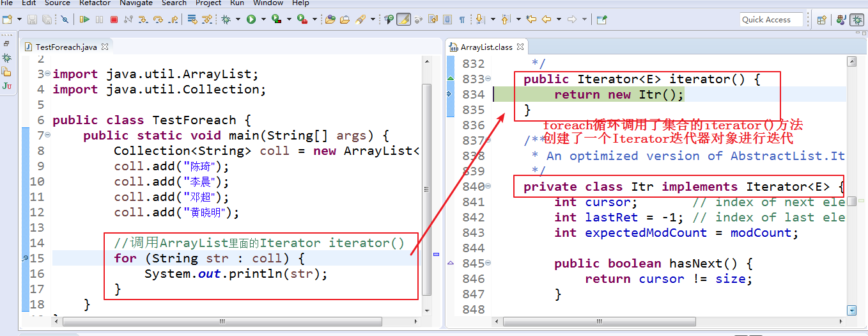
Task: Click the Drop to Frame icon
Action: click(x=191, y=20)
